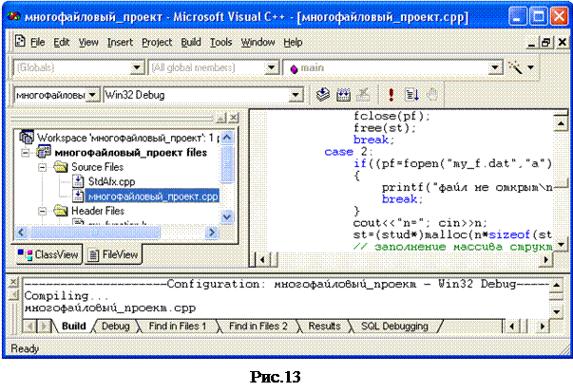
Task: Click output tabs scroll right arrow
Action: (x=543, y=326)
